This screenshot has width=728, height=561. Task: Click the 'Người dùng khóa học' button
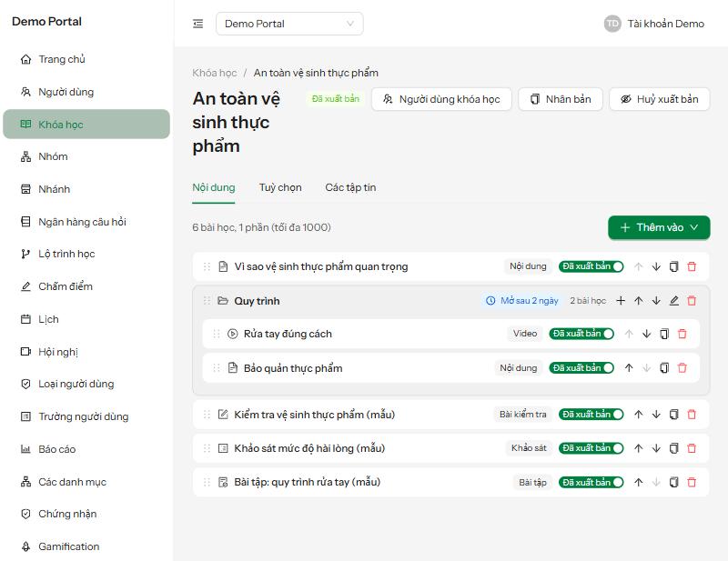441,99
